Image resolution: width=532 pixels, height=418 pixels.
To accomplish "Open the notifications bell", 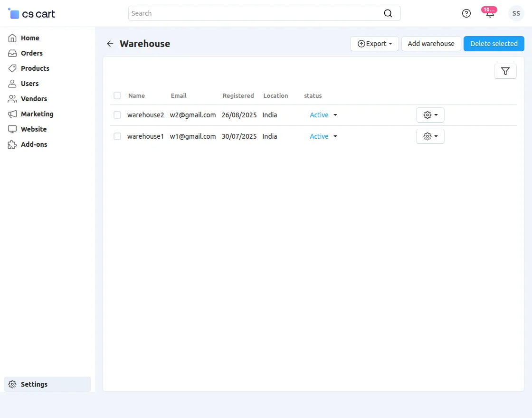I will tap(490, 13).
